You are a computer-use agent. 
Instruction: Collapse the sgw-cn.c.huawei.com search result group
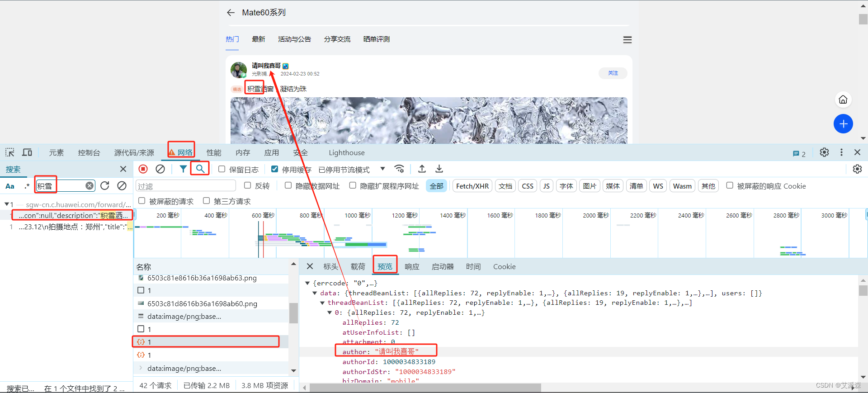pos(7,204)
